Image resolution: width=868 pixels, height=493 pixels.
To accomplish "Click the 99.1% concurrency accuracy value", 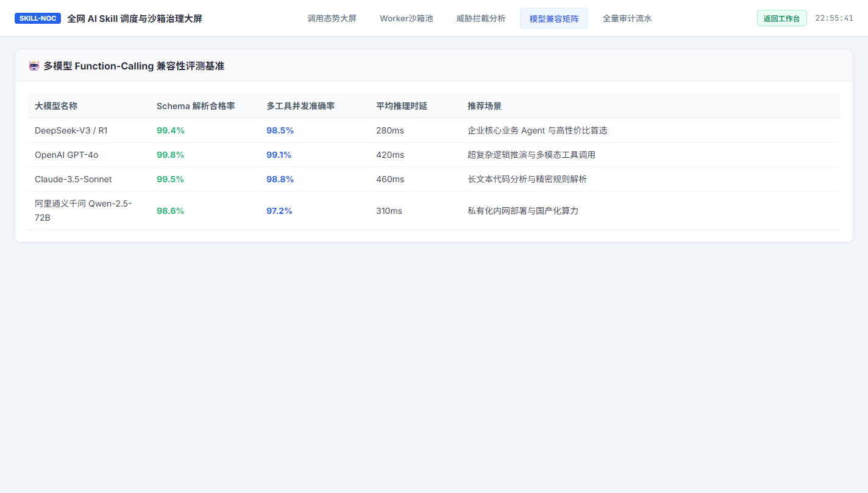I will (279, 155).
